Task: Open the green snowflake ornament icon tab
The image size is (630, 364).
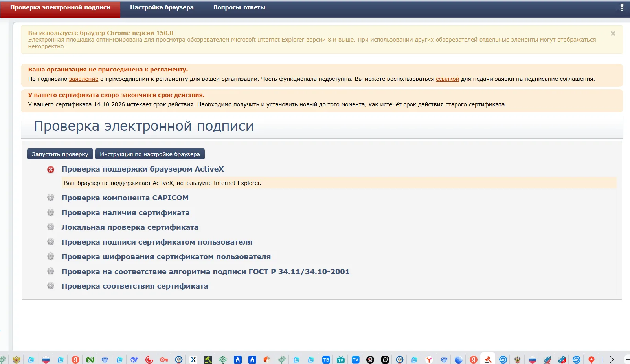Action: coord(223,360)
